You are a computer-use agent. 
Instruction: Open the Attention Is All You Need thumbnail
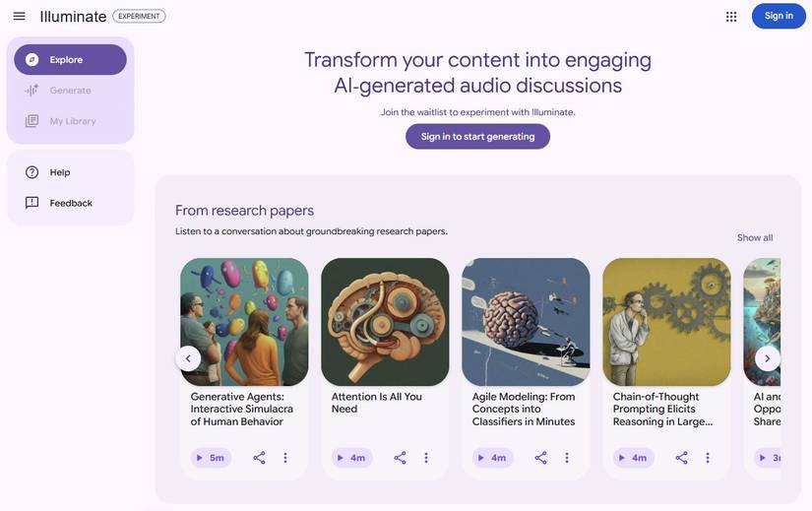click(385, 322)
